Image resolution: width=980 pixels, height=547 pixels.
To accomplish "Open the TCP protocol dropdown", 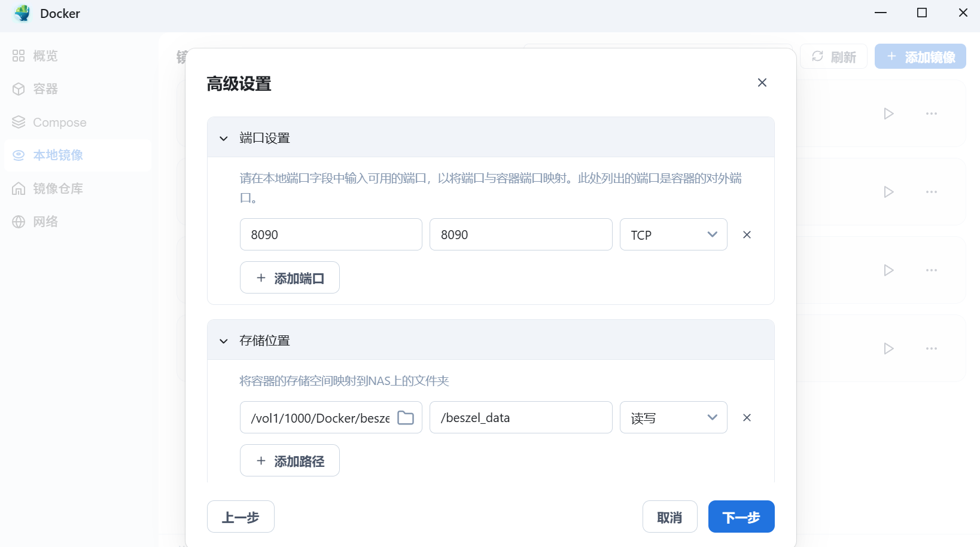I will tap(673, 235).
